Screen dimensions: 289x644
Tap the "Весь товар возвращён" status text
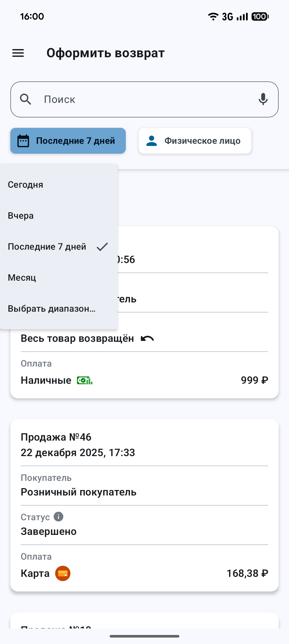point(77,339)
